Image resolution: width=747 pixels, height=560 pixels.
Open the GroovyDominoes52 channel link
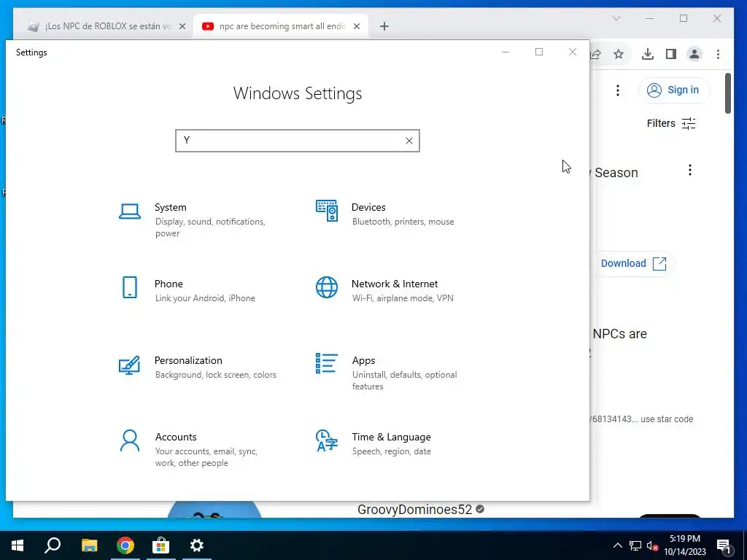point(414,510)
